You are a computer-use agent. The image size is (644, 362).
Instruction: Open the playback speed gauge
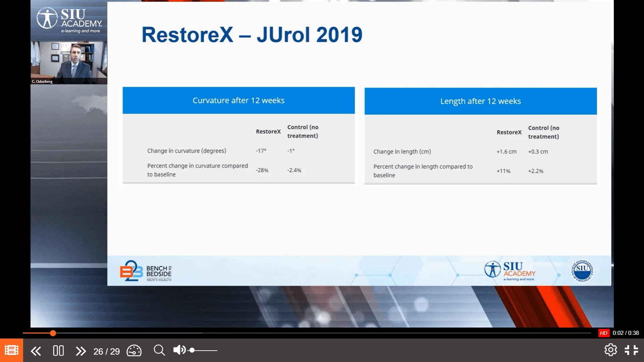point(134,351)
